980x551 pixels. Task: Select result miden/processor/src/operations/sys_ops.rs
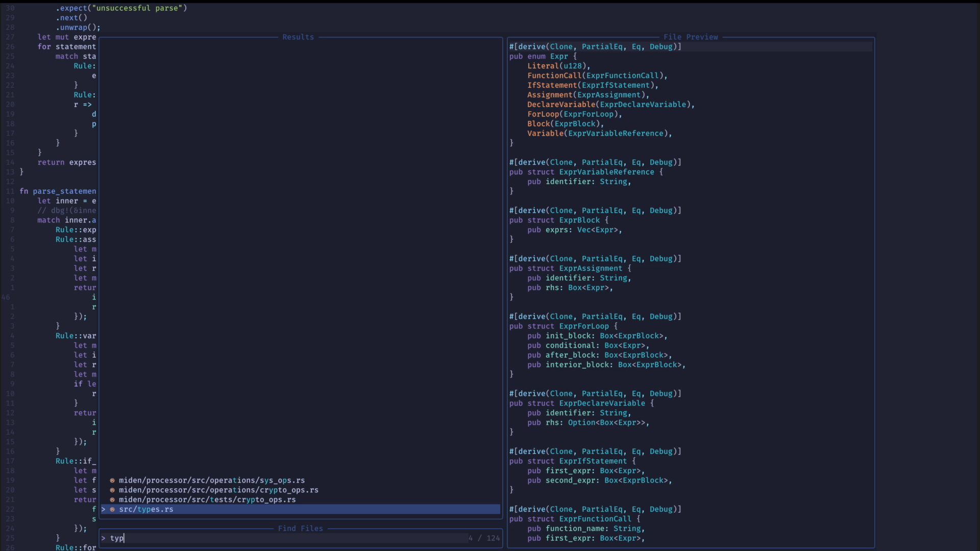click(212, 481)
